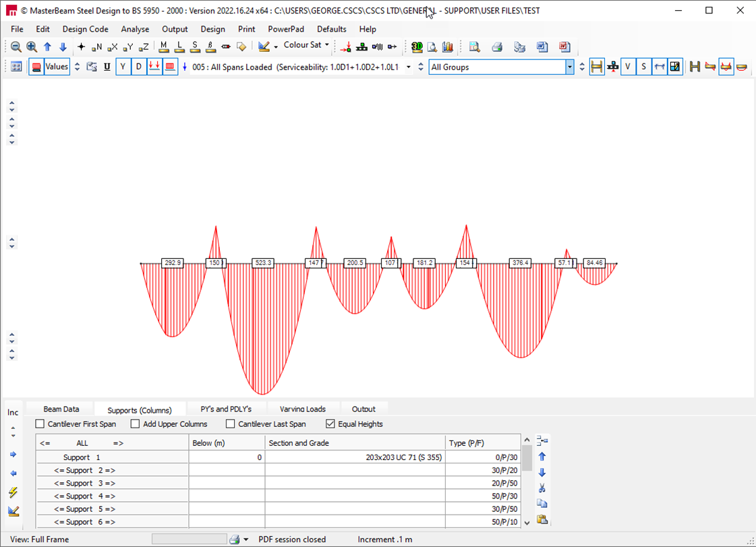Image resolution: width=756 pixels, height=547 pixels.
Task: Toggle the V button in the right toolbar
Action: tap(628, 67)
